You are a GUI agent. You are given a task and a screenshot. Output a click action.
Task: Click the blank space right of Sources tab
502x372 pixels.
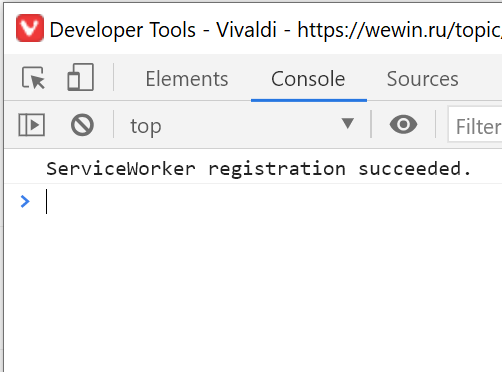click(482, 79)
